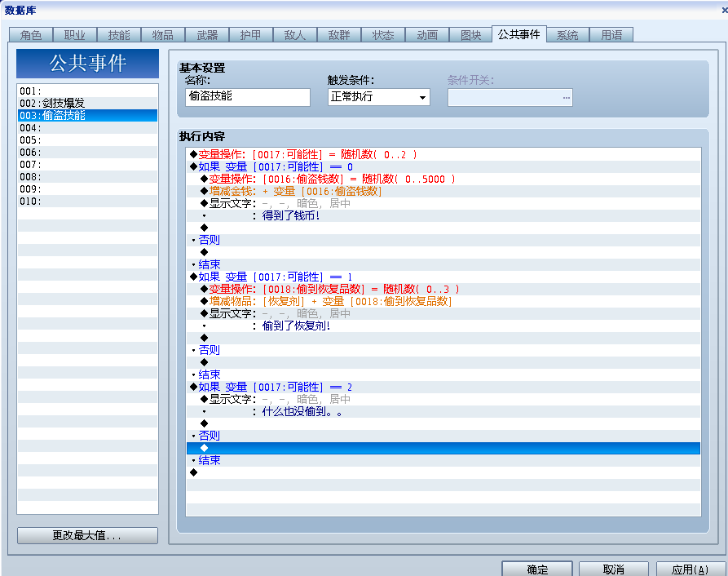Select event 002:剑技爆发 in the list
728x576 pixels.
point(87,103)
